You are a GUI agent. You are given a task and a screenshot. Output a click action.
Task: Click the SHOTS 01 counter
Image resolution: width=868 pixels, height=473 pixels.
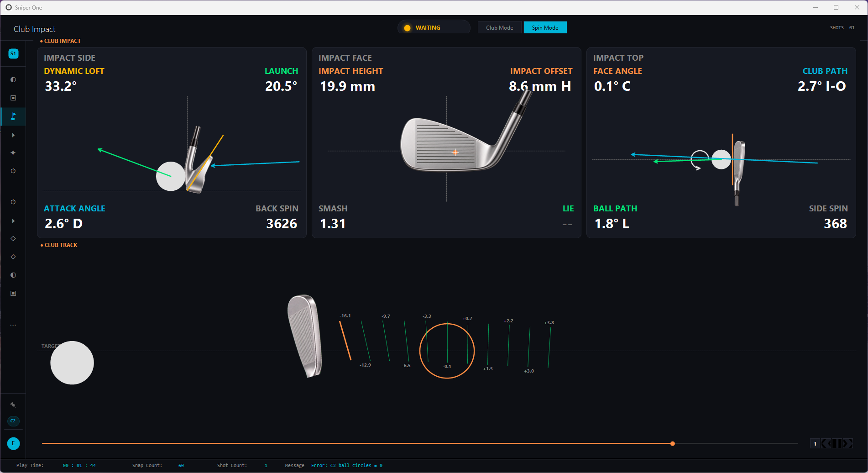[x=842, y=28]
